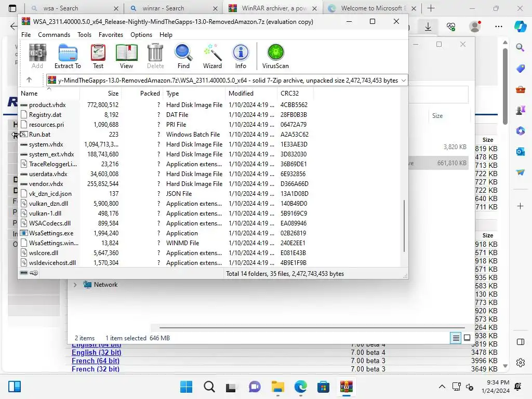Open Copilot in Edge sidebar
The height and width of the screenshot is (399, 532).
(520, 26)
